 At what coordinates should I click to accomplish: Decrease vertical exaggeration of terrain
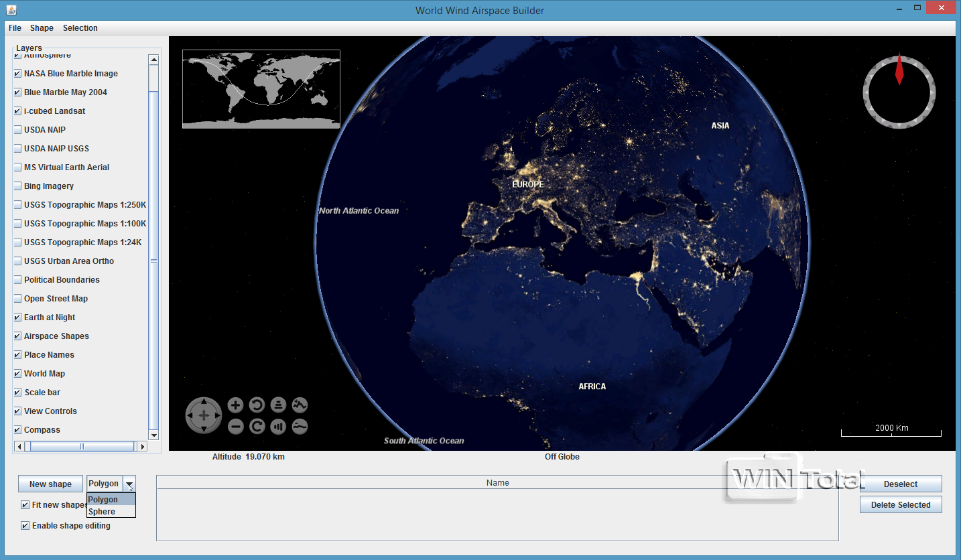300,426
